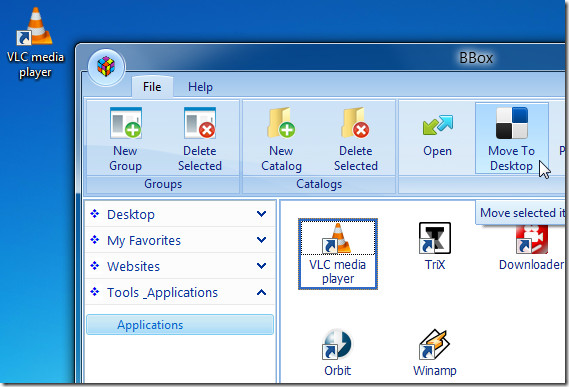Image resolution: width=569 pixels, height=387 pixels.
Task: Open the BBox cube application menu
Action: (x=106, y=68)
